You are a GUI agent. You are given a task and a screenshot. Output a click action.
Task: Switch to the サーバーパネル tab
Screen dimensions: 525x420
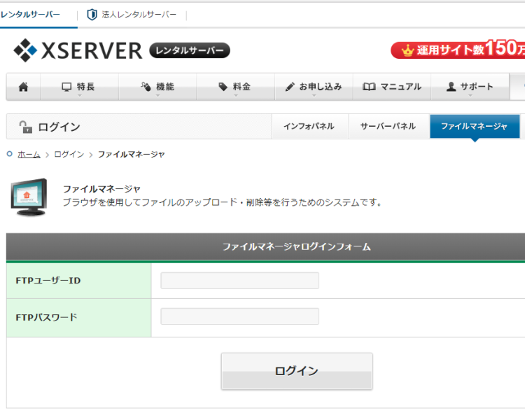(388, 127)
